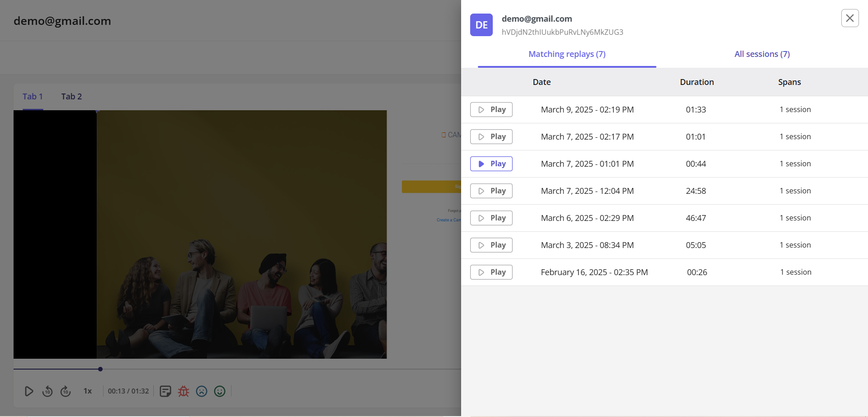Click the Date column header
The height and width of the screenshot is (417, 868).
541,82
